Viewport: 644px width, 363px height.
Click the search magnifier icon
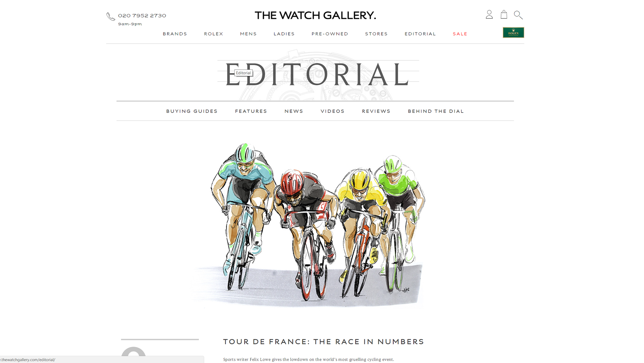[x=518, y=15]
